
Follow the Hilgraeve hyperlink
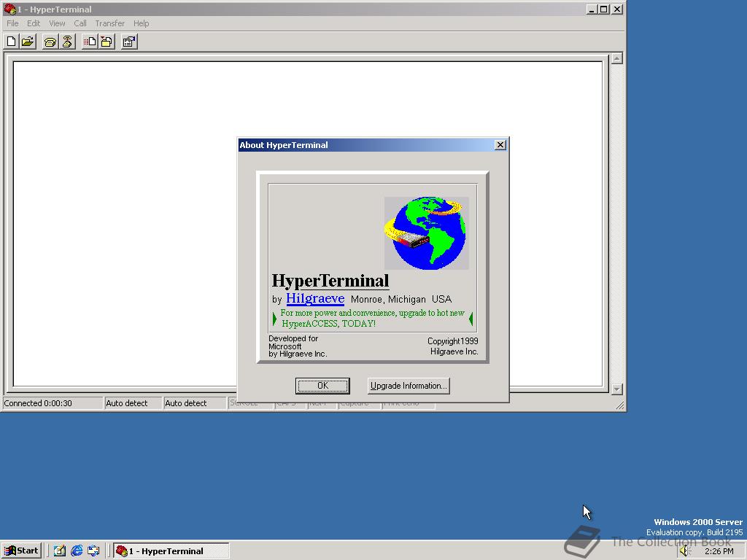pos(315,298)
